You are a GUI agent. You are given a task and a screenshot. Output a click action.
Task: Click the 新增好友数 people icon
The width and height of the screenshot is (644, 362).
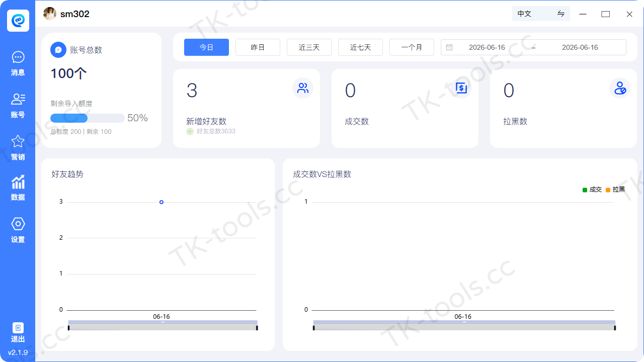pos(303,88)
